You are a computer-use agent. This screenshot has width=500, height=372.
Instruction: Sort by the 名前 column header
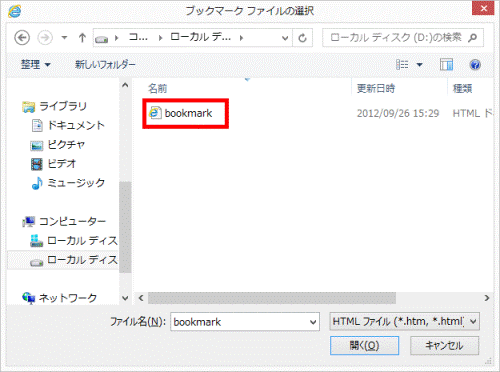tap(157, 89)
